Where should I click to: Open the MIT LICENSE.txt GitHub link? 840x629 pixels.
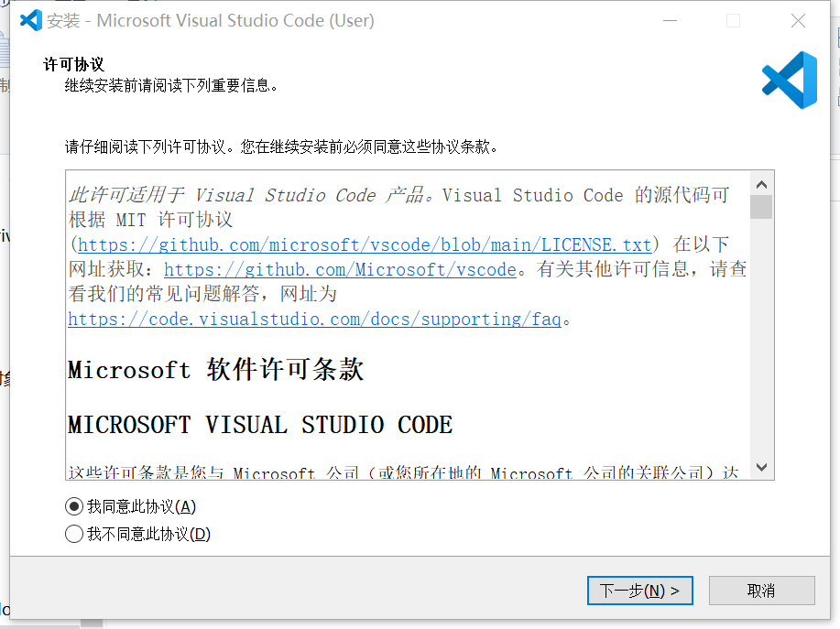click(365, 244)
